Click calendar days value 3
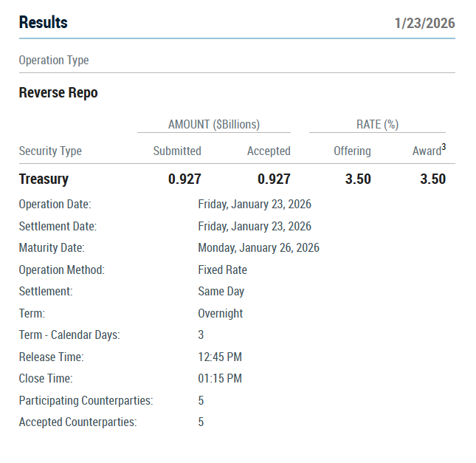Viewport: 476px width, 463px height. (201, 335)
